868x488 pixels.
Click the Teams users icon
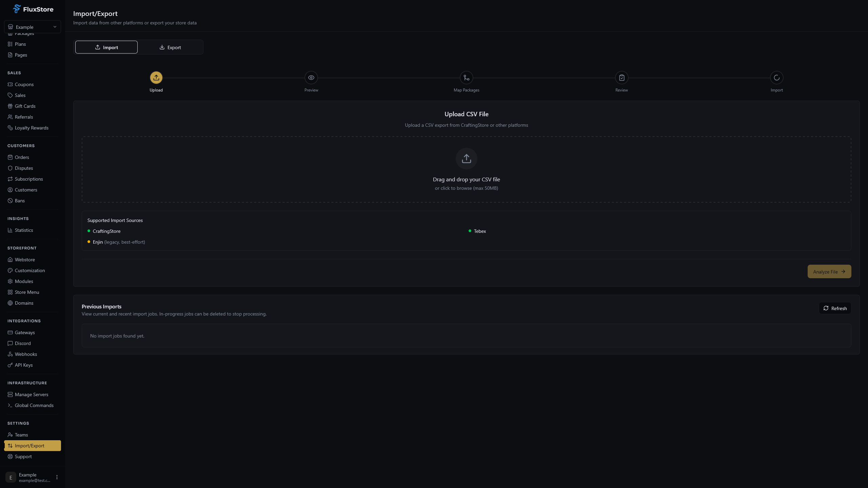point(10,435)
